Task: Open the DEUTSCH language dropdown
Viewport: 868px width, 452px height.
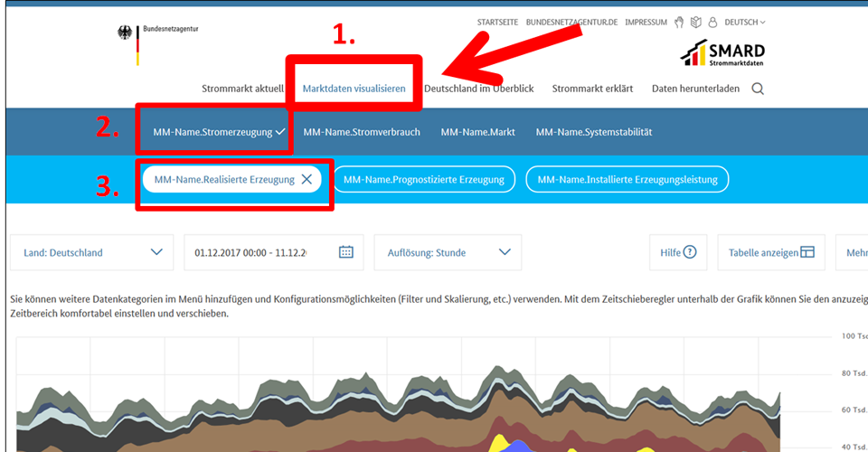Action: point(745,22)
